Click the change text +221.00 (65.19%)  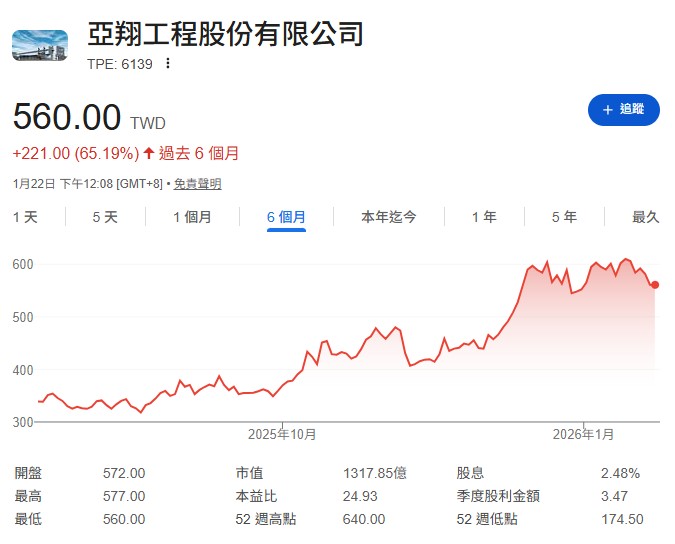[76, 153]
